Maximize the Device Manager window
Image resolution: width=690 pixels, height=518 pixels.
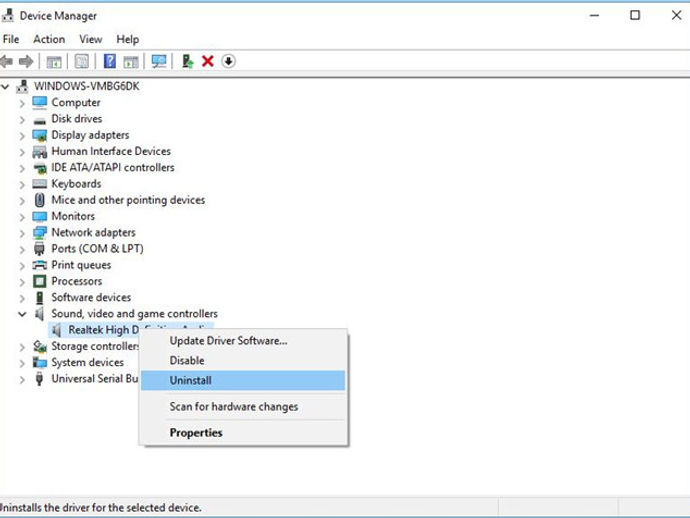635,15
